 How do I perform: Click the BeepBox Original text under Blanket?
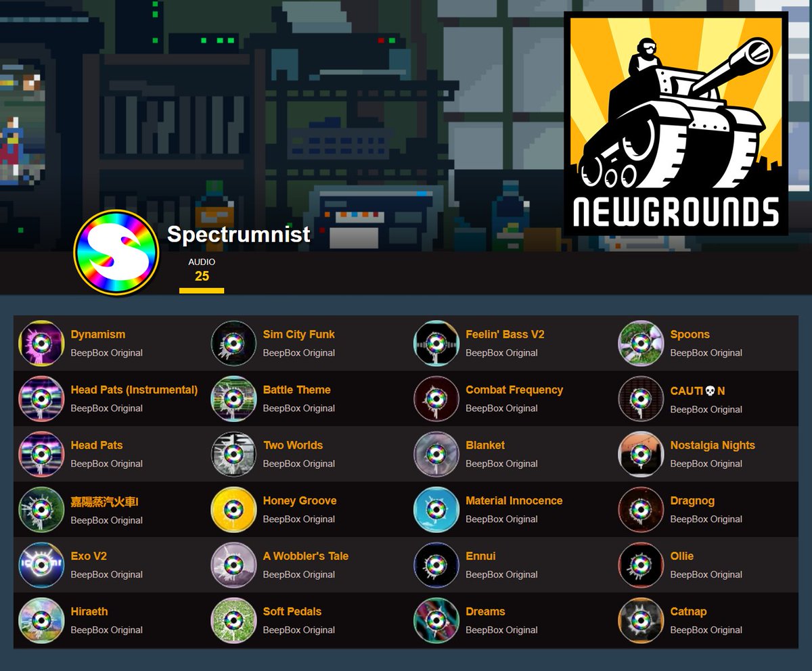(x=502, y=463)
